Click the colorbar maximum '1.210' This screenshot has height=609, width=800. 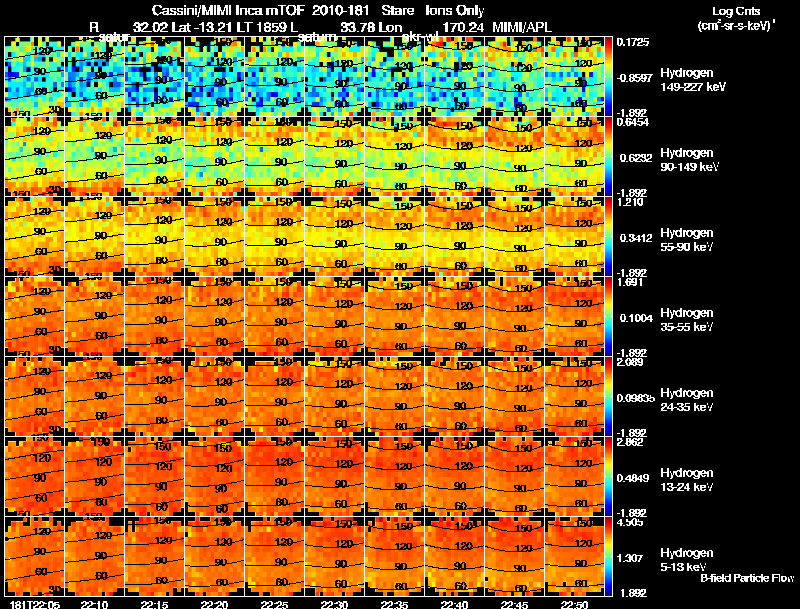[630, 202]
